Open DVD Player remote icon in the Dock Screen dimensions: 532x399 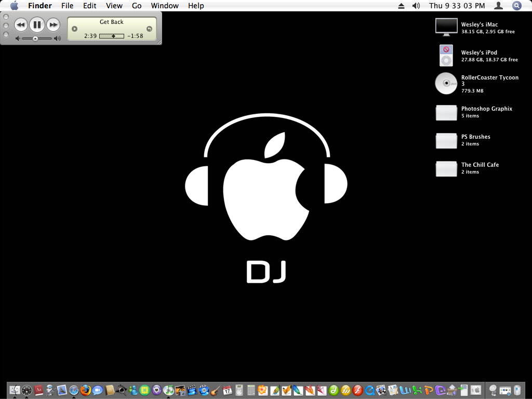239,390
